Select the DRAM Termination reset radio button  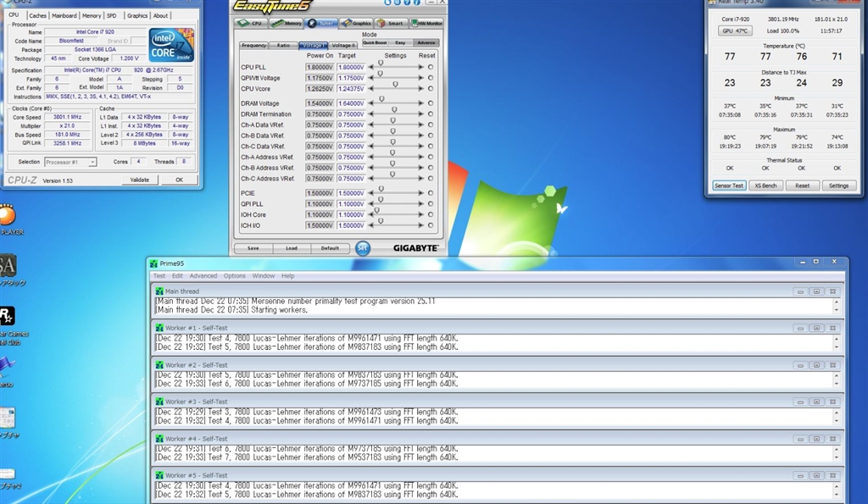point(431,114)
